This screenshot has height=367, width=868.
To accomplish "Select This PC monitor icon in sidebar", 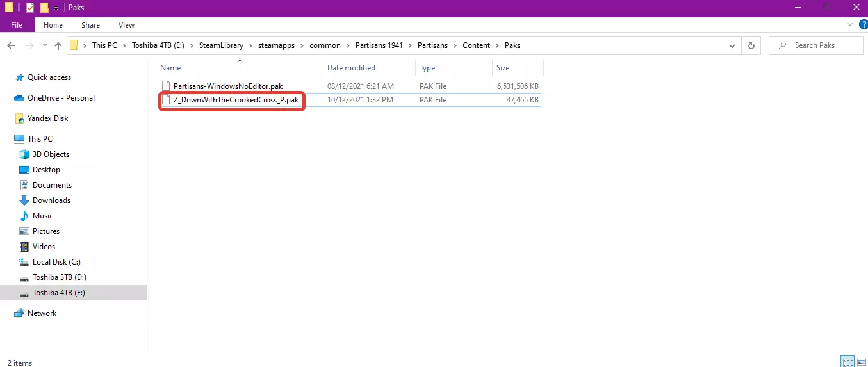I will pos(19,139).
